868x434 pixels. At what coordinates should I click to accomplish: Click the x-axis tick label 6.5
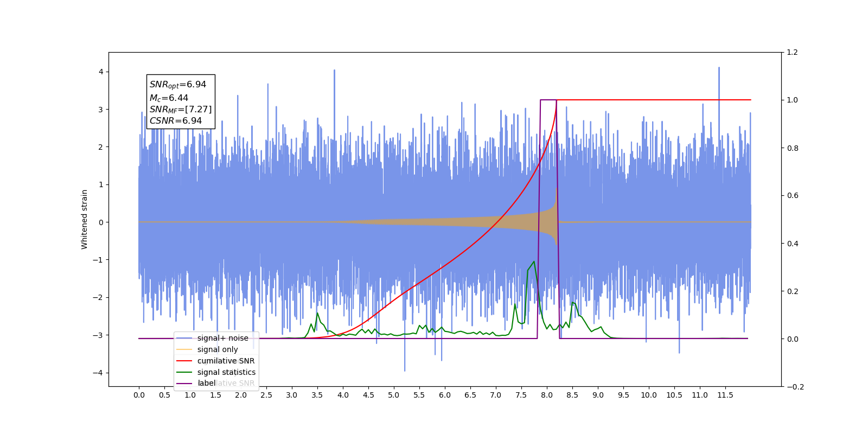[470, 395]
